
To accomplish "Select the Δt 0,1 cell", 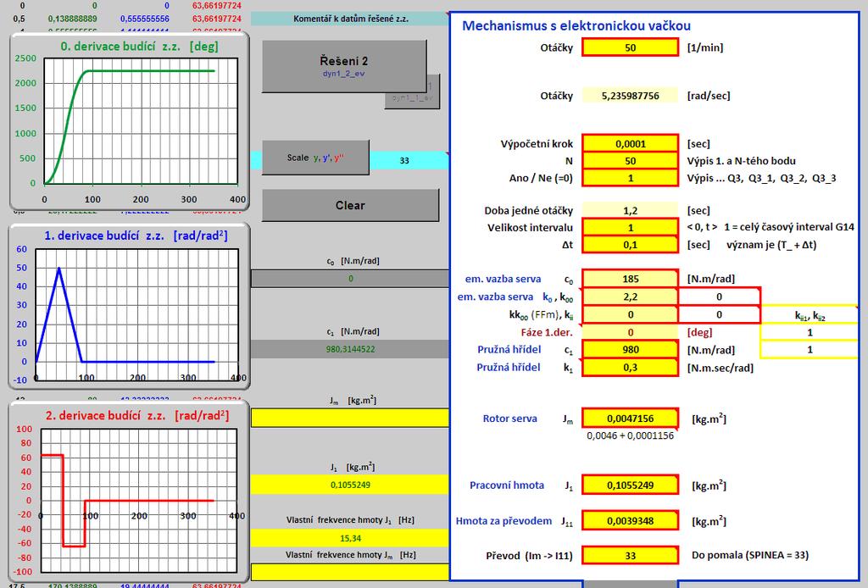I will point(630,245).
